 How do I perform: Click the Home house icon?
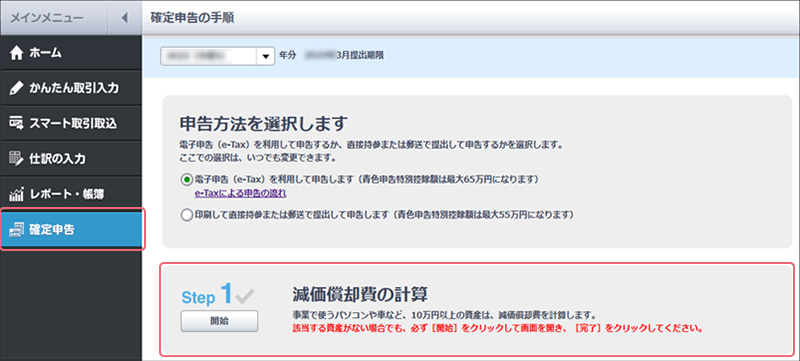[x=17, y=52]
